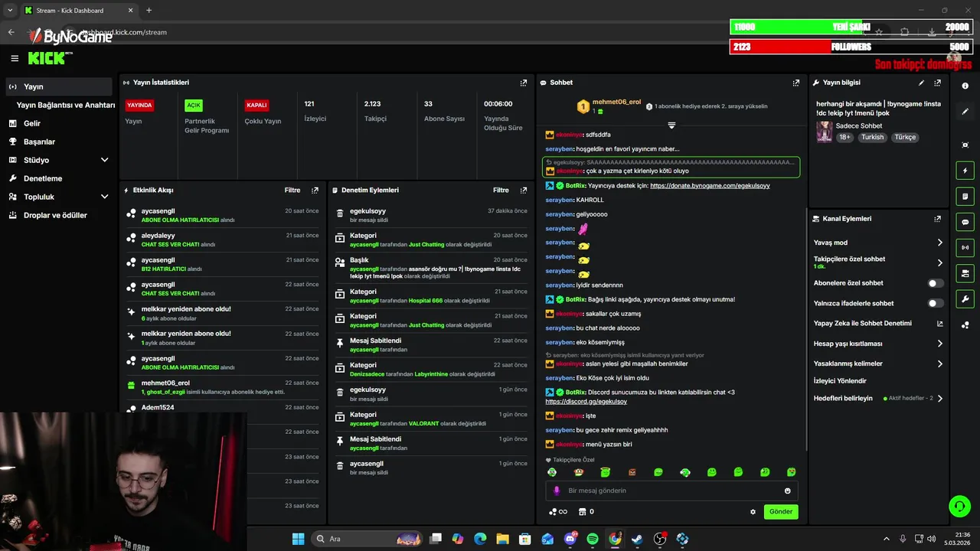Open a new browser tab with plus button
980x551 pixels.
point(149,11)
